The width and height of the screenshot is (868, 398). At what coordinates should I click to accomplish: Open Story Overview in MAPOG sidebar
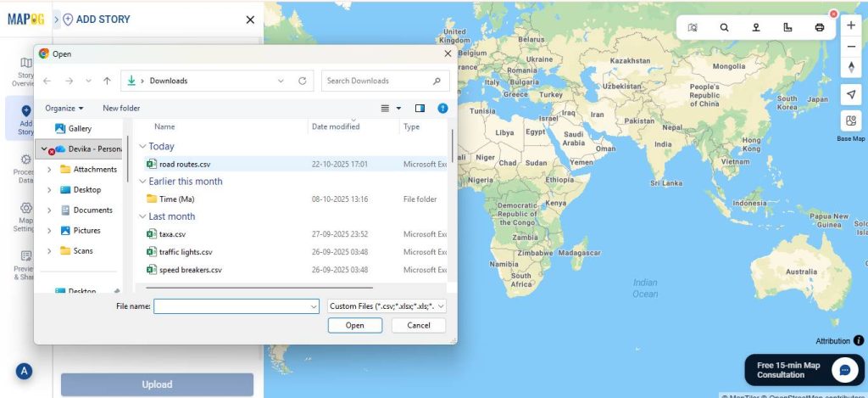[25, 71]
